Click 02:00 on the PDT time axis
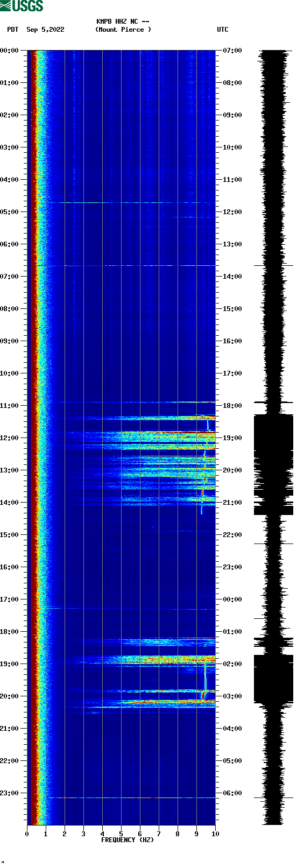Screen dimensions: 297x868 tap(10, 115)
